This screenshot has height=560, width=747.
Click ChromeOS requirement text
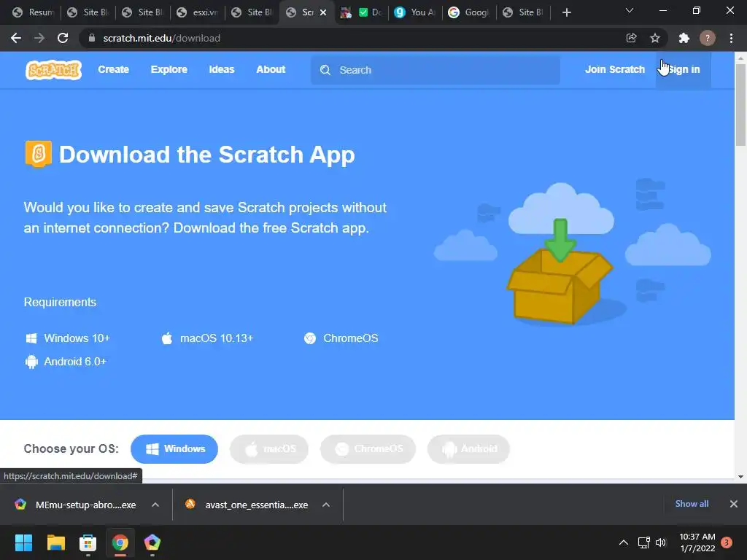pos(350,338)
